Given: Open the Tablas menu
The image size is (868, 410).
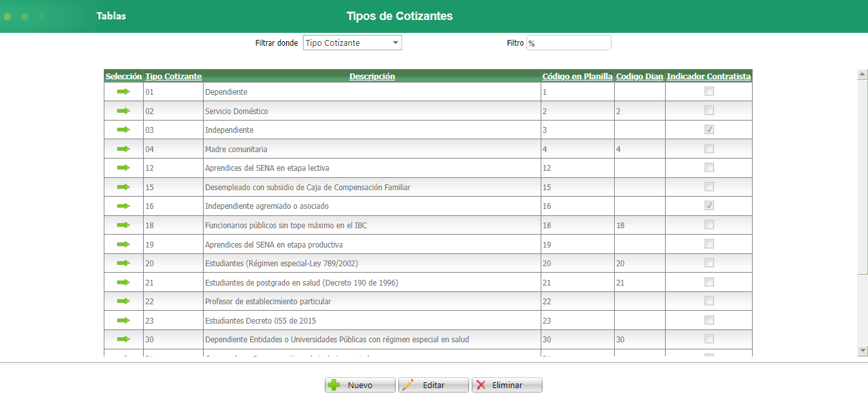Looking at the screenshot, I should pos(111,16).
